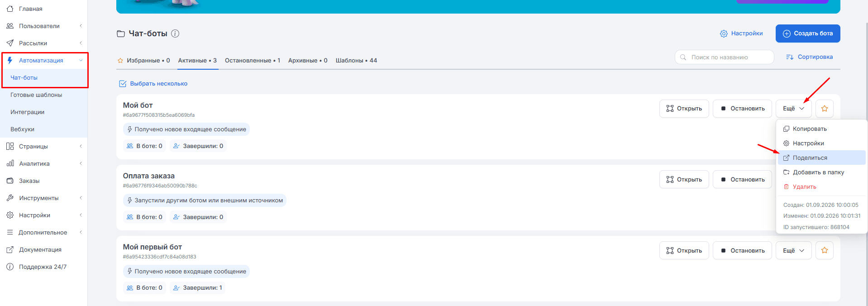Click the Инструменты wrench icon in sidebar
Viewport: 868px width, 306px height.
click(x=10, y=198)
